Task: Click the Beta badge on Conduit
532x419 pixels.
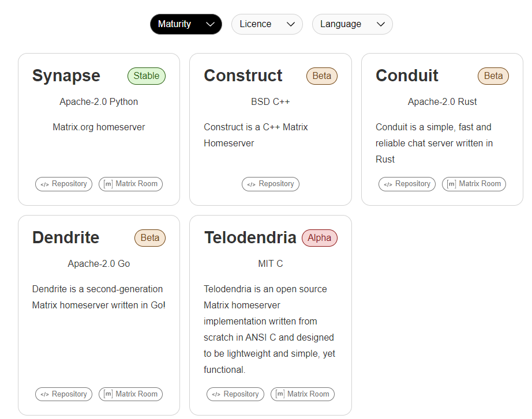Action: [493, 76]
